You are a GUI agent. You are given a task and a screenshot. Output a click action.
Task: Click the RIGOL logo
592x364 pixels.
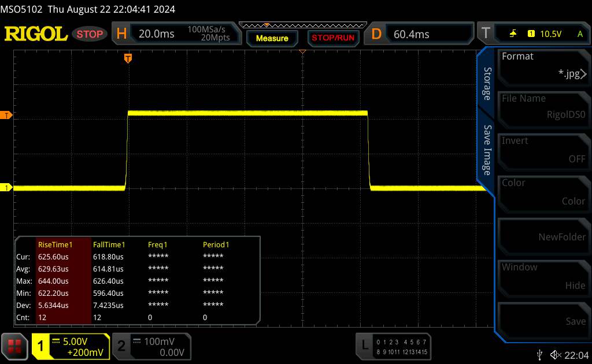(x=36, y=34)
